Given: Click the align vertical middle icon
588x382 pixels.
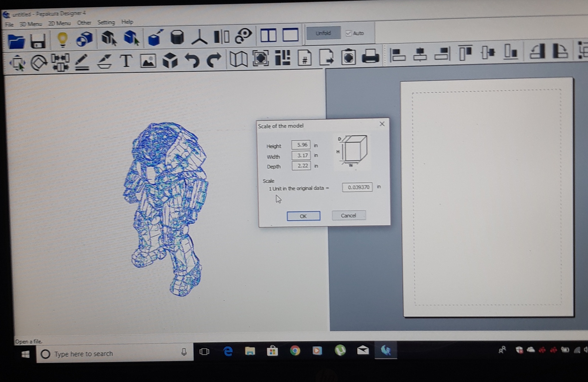Looking at the screenshot, I should 488,52.
